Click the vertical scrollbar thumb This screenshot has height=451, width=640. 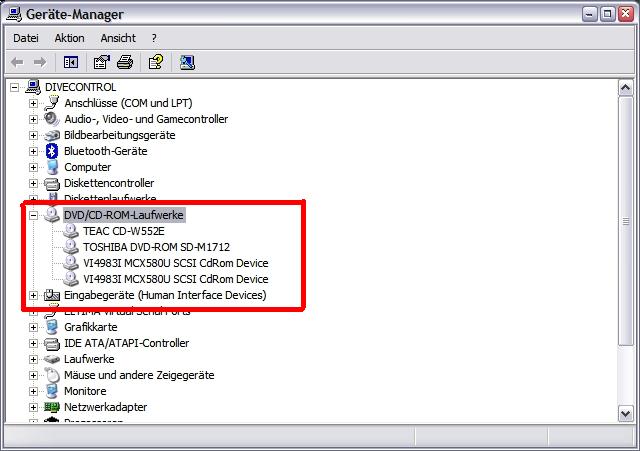click(x=625, y=221)
